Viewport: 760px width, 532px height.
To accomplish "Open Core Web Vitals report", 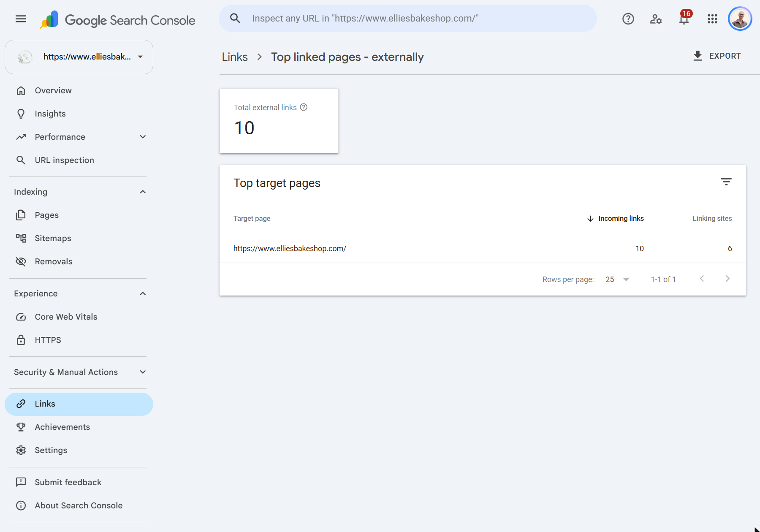I will coord(79,317).
